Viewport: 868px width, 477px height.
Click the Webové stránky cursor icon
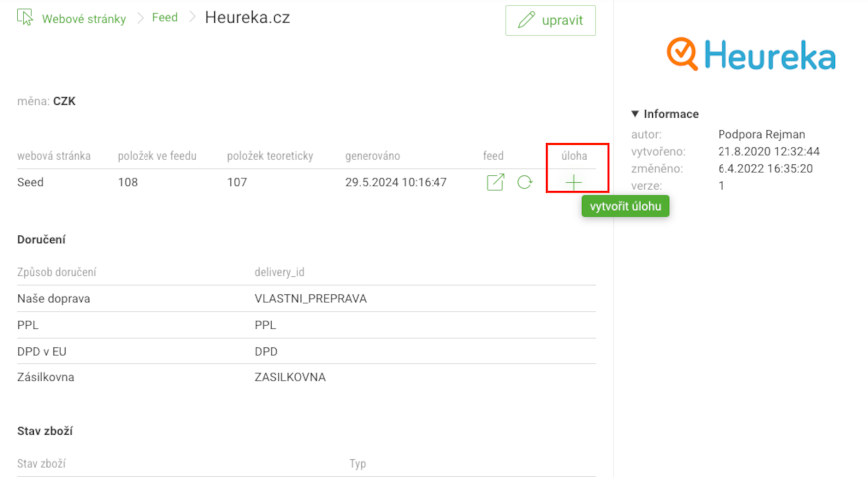click(25, 17)
